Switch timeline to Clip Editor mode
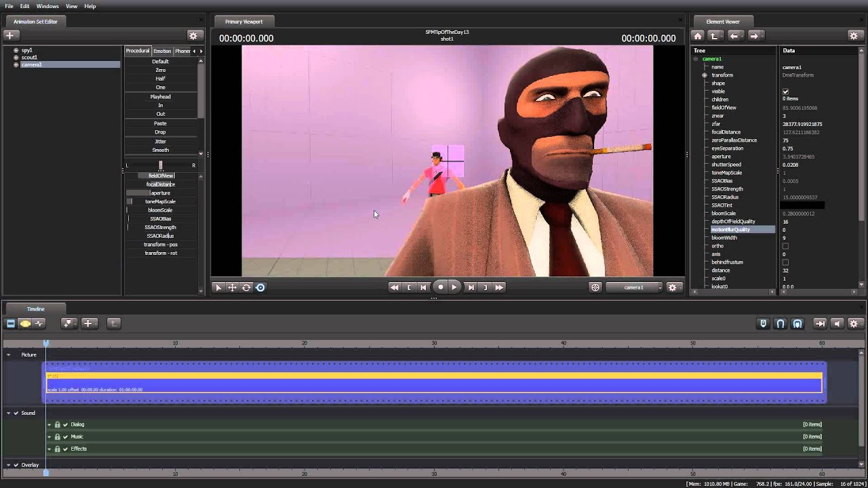The image size is (868, 488). pos(11,323)
